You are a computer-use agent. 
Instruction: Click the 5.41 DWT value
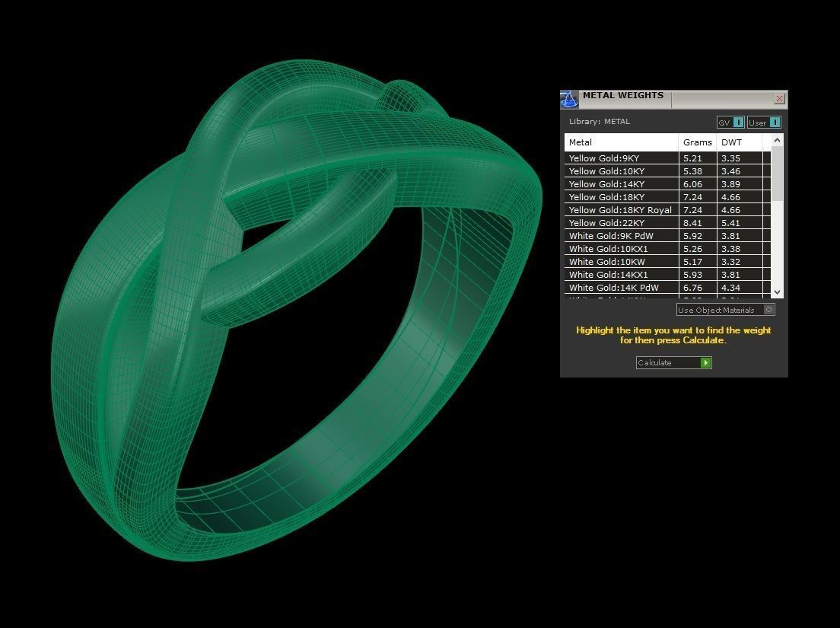730,223
